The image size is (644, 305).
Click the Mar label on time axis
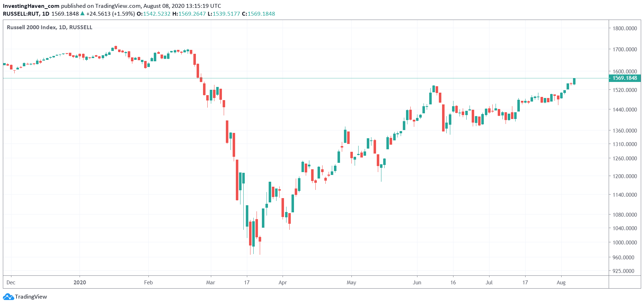(x=211, y=283)
